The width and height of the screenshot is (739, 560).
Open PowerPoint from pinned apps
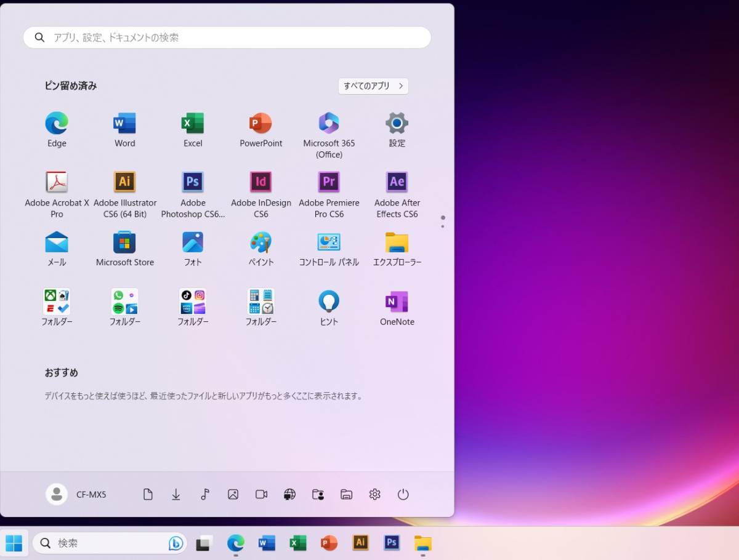pos(260,124)
